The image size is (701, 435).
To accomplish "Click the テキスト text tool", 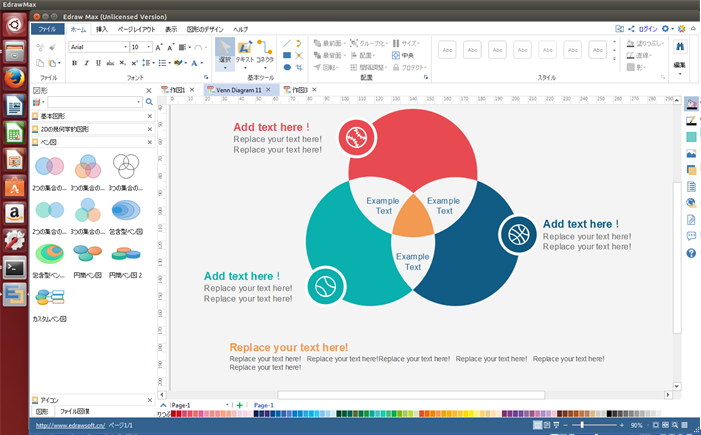I will point(244,52).
